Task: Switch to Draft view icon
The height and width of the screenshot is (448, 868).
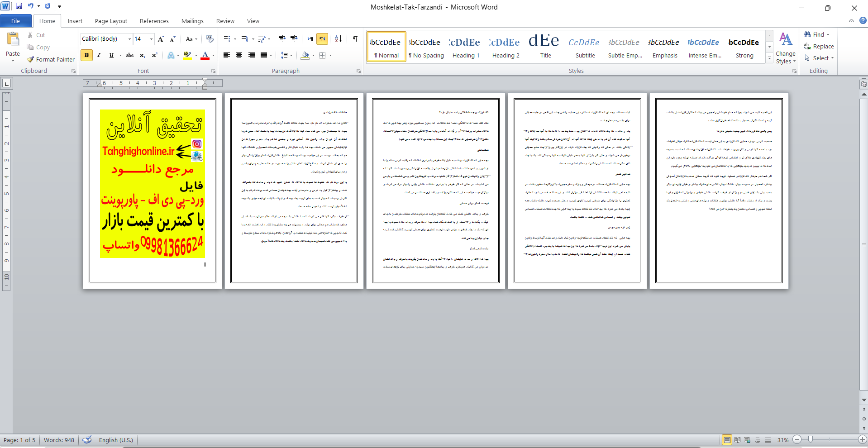Action: (768, 440)
